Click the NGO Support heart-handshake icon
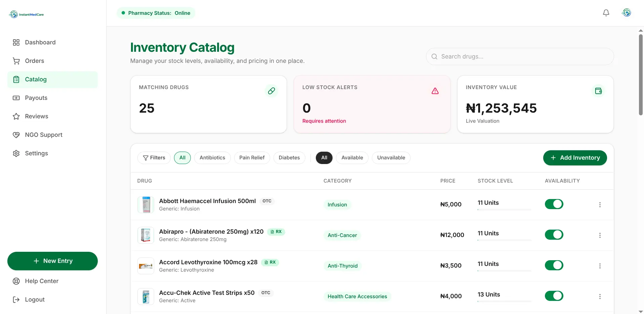This screenshot has width=644, height=314. [16, 135]
